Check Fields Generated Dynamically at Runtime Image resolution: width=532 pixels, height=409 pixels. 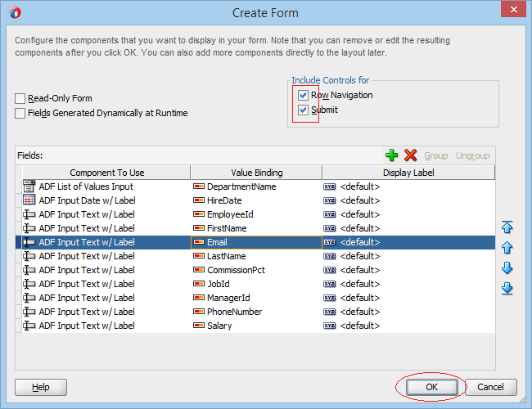pyautogui.click(x=20, y=113)
